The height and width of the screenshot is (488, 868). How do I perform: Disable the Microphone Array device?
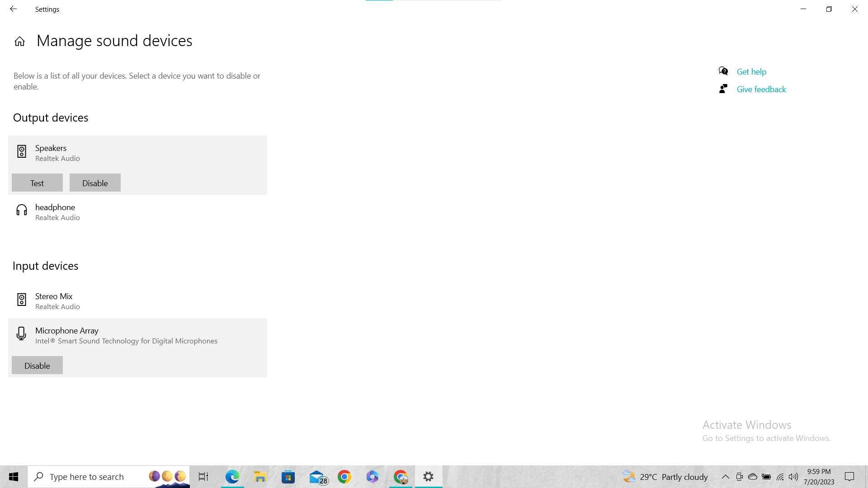tap(37, 366)
